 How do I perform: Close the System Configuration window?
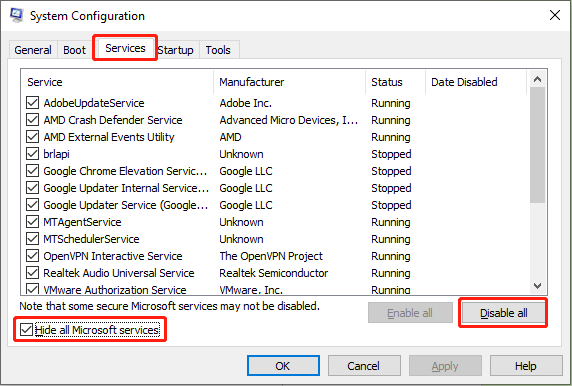[555, 15]
